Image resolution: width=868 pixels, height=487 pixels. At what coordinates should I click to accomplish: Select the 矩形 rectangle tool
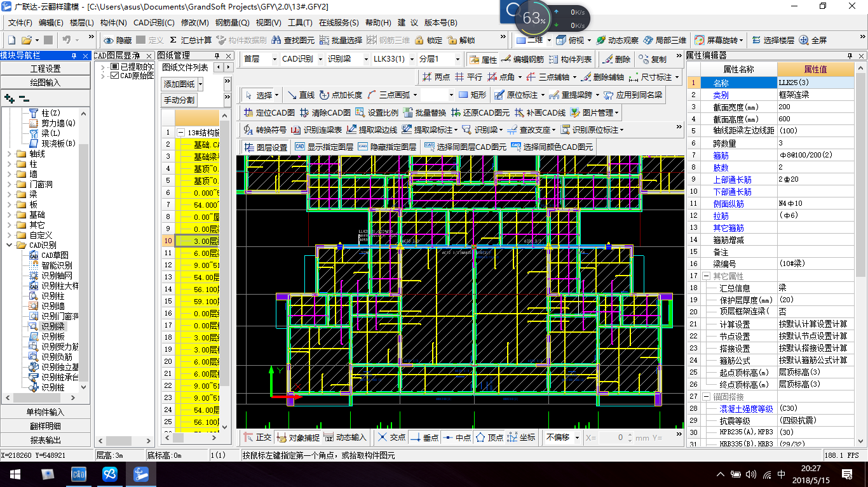[x=472, y=95]
